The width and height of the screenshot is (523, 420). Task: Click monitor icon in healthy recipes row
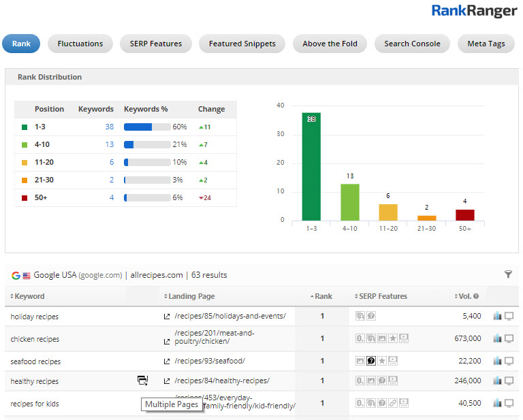(508, 381)
